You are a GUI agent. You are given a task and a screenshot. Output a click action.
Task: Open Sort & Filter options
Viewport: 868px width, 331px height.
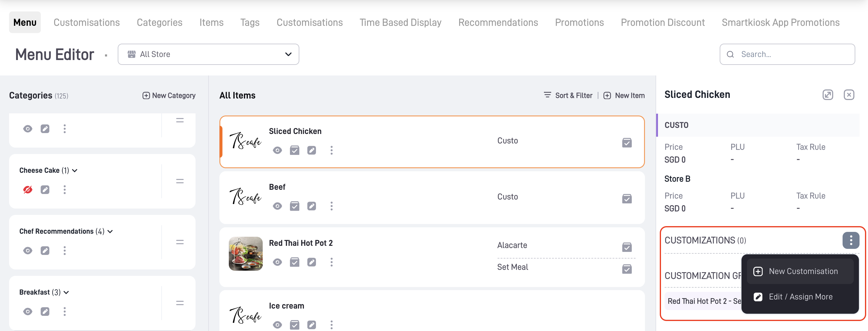pos(568,95)
